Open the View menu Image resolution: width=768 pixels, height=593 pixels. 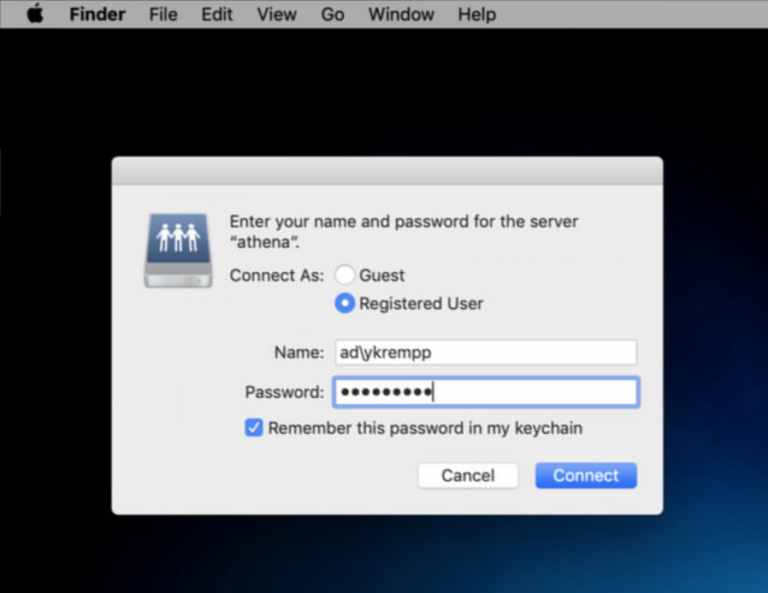click(x=276, y=14)
